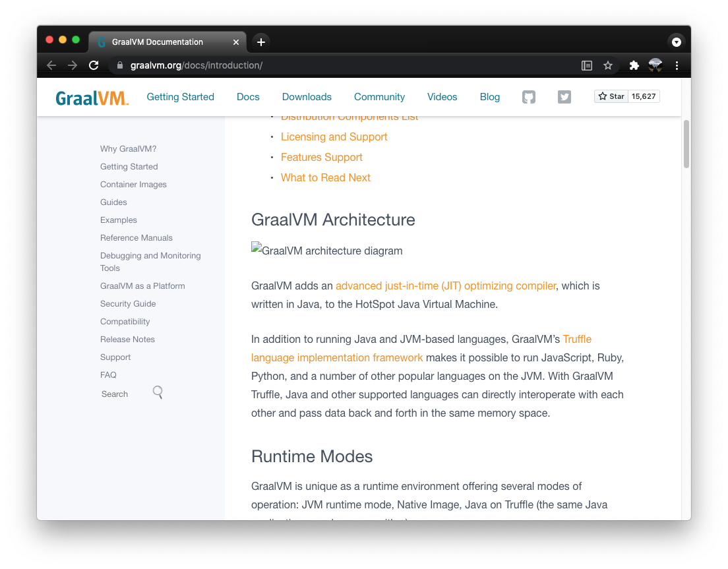The width and height of the screenshot is (728, 569).
Task: Open Debugging and Monitoring Tools in sidebar
Action: point(150,262)
